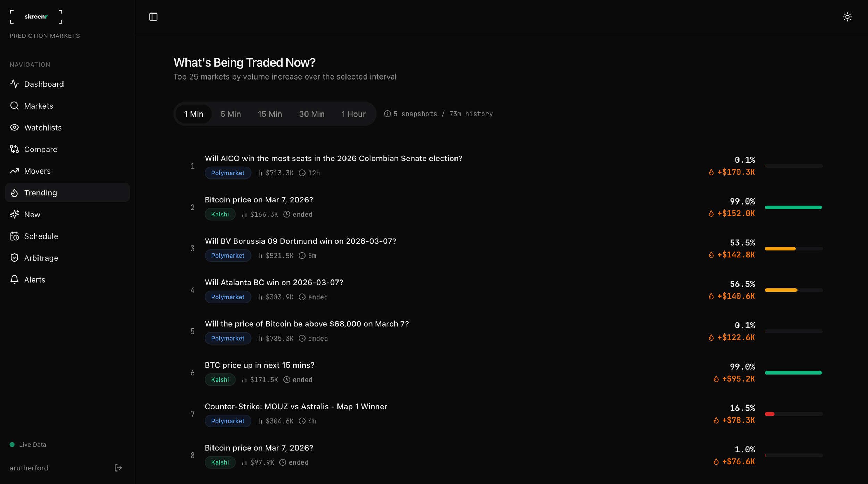Click the green 99.0% bar in row 2
The image size is (868, 484).
[x=793, y=207]
